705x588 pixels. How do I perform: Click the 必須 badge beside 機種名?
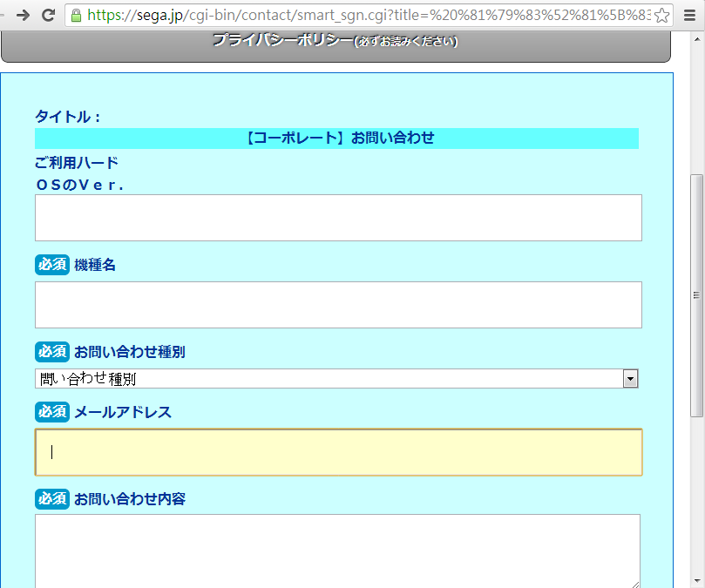point(51,265)
